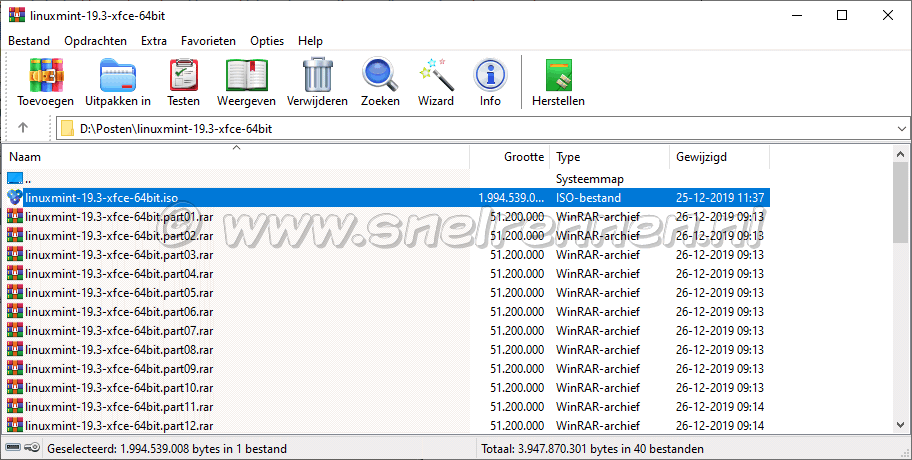This screenshot has height=460, width=912.
Task: Click the scrollbar down arrow
Action: tap(900, 425)
